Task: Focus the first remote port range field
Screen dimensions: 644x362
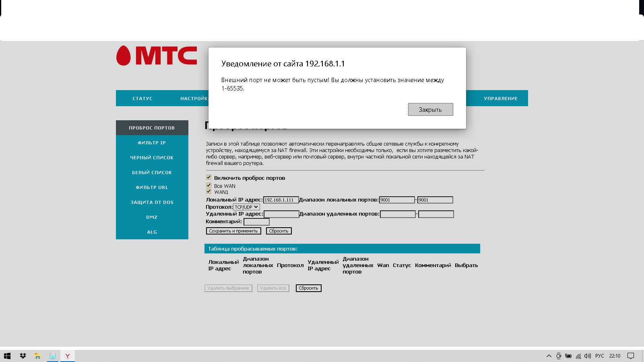Action: click(398, 214)
